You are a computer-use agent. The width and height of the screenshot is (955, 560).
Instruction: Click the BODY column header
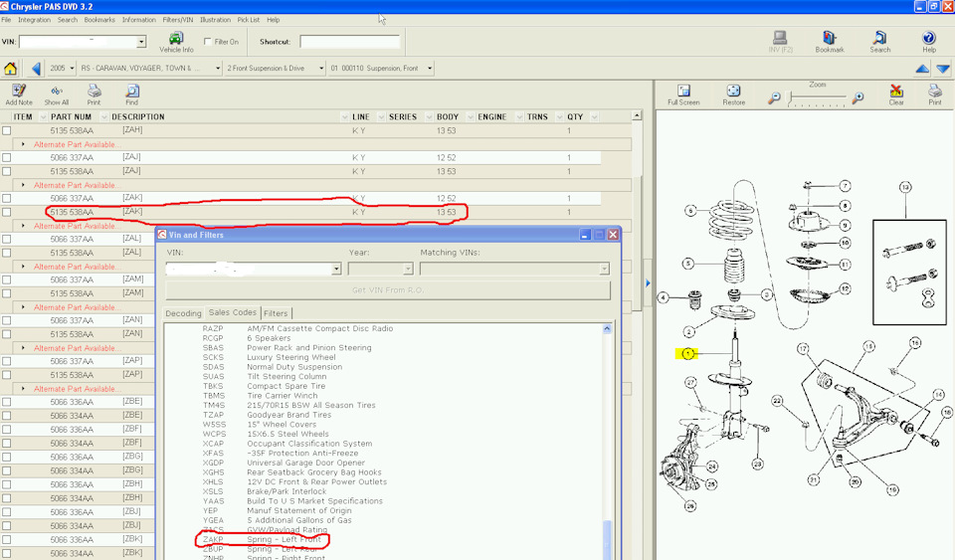[x=448, y=116]
